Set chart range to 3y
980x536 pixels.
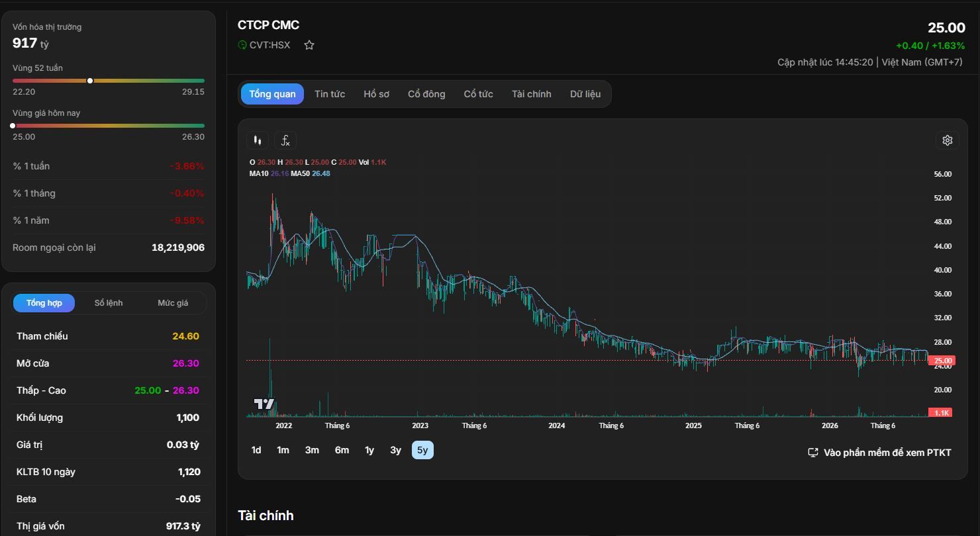point(395,450)
